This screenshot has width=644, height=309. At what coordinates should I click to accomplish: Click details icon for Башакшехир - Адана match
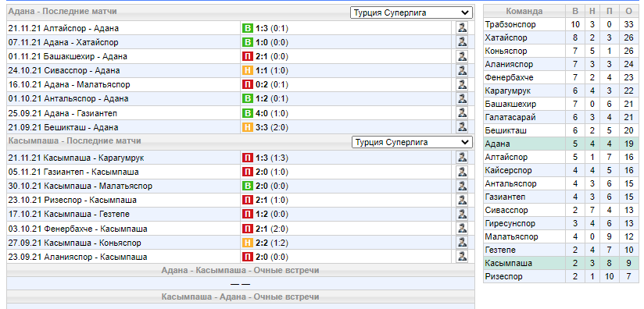(462, 56)
